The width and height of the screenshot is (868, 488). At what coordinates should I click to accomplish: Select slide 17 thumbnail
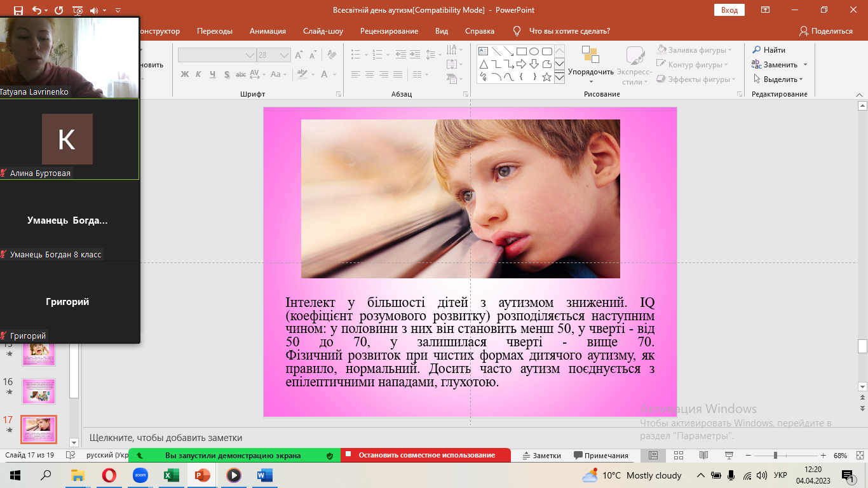pyautogui.click(x=39, y=430)
